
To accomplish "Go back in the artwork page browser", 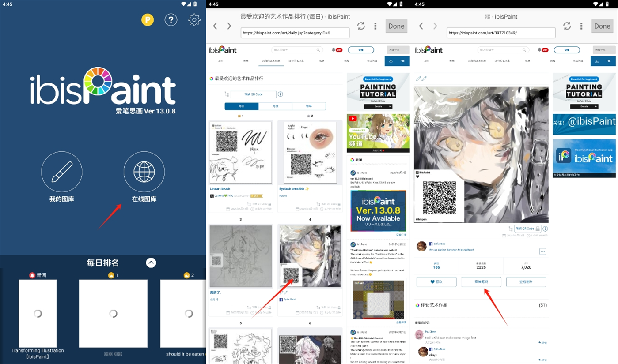I will click(421, 26).
